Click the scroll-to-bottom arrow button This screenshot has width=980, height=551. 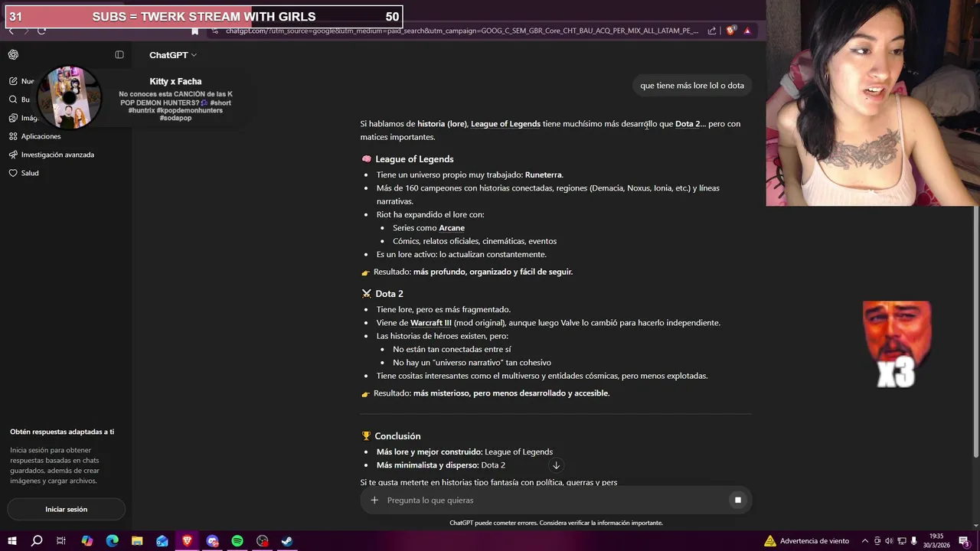pos(557,465)
